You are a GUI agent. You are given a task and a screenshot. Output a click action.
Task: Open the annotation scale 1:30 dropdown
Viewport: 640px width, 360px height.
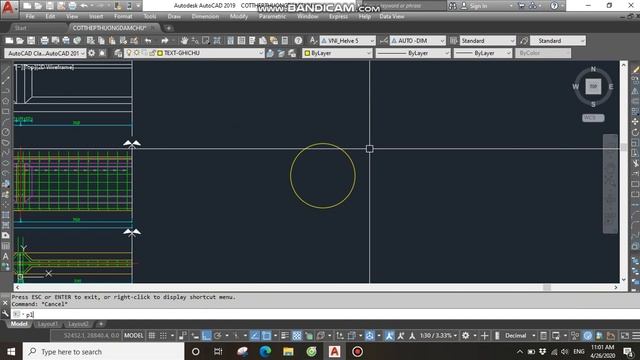click(438, 336)
